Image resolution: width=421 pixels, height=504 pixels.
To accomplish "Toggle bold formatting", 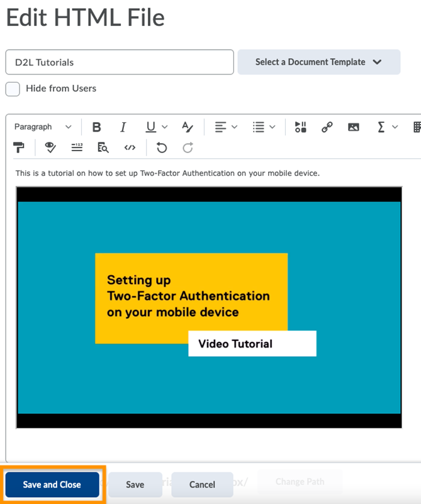I will point(96,127).
